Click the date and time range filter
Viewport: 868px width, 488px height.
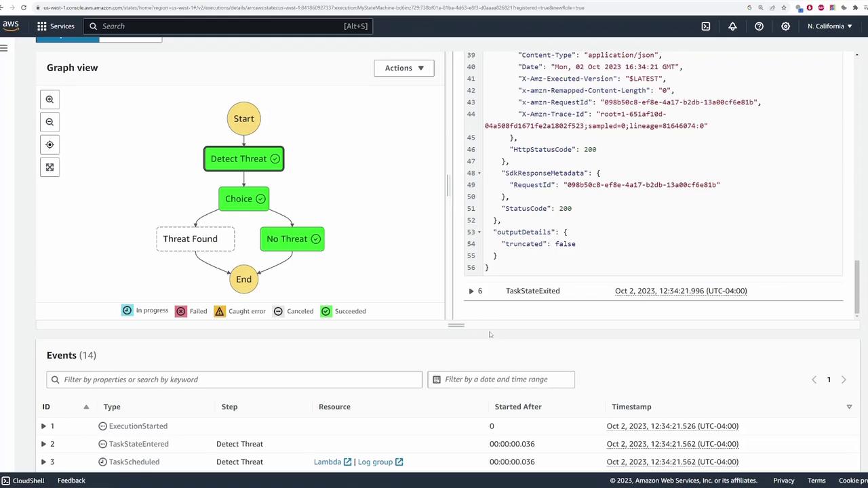tap(501, 380)
